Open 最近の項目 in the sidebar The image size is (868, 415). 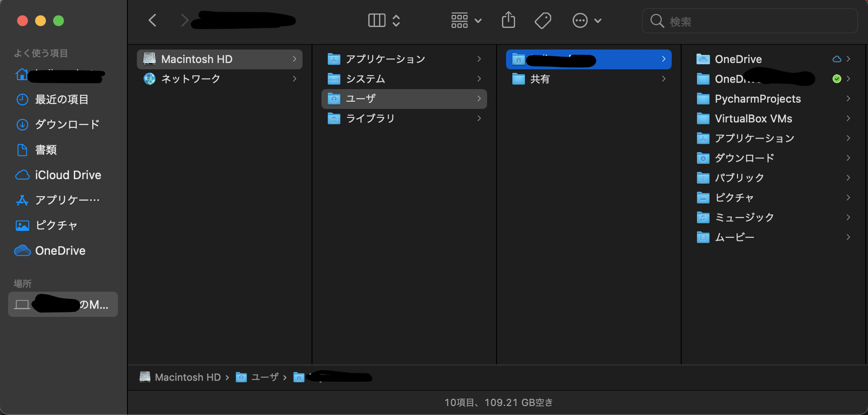pos(63,99)
